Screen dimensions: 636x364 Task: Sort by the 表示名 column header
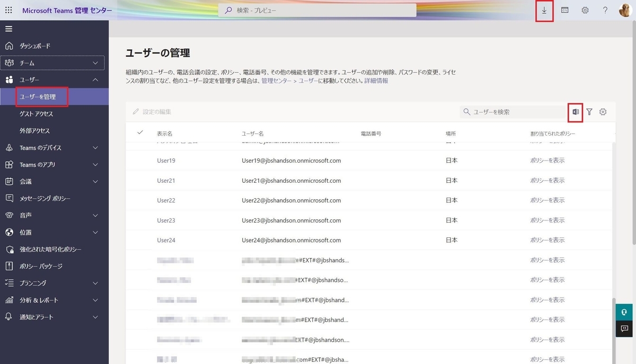point(165,134)
